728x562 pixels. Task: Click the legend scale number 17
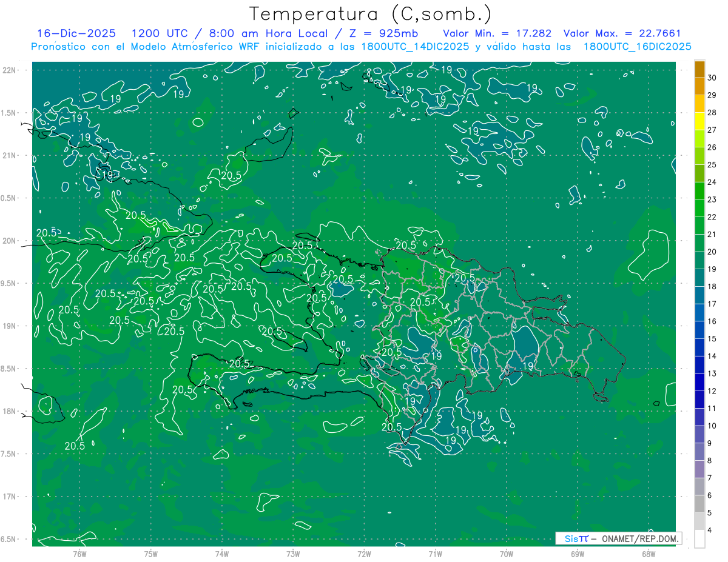(x=712, y=304)
